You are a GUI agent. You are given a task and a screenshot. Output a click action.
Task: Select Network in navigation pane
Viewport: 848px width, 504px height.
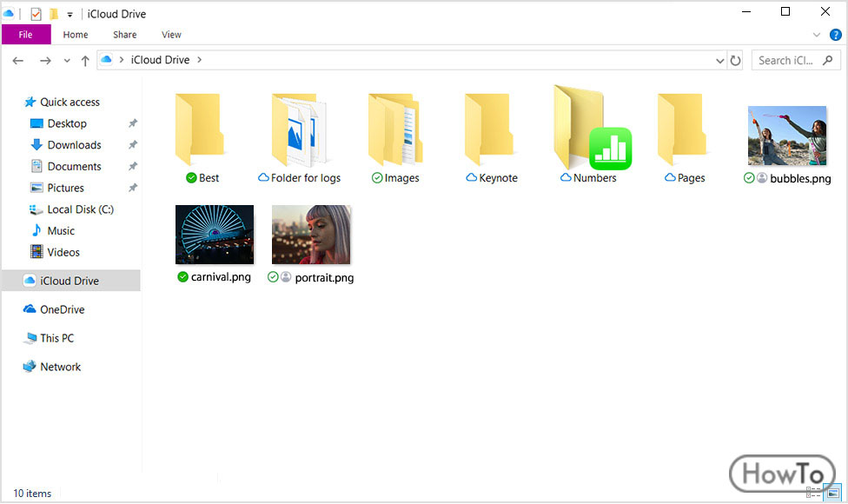[x=60, y=368]
